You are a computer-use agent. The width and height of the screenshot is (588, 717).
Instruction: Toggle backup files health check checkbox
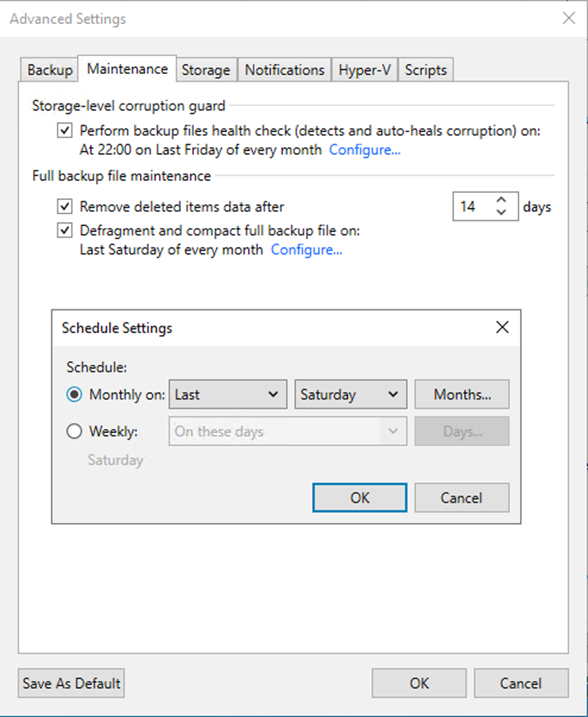(x=64, y=131)
